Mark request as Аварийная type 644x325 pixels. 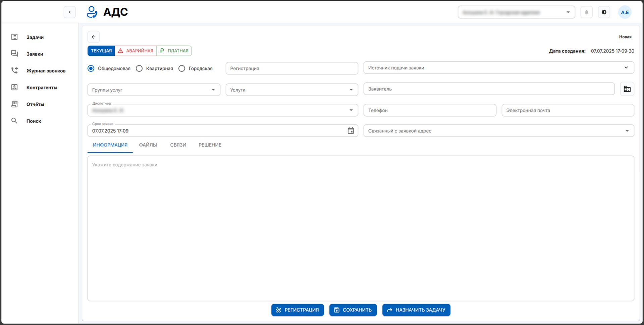[136, 51]
